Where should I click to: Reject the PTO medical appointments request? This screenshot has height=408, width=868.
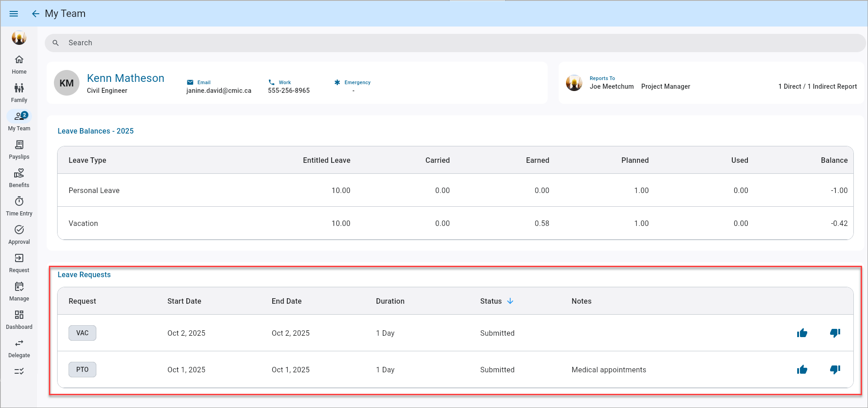click(835, 370)
